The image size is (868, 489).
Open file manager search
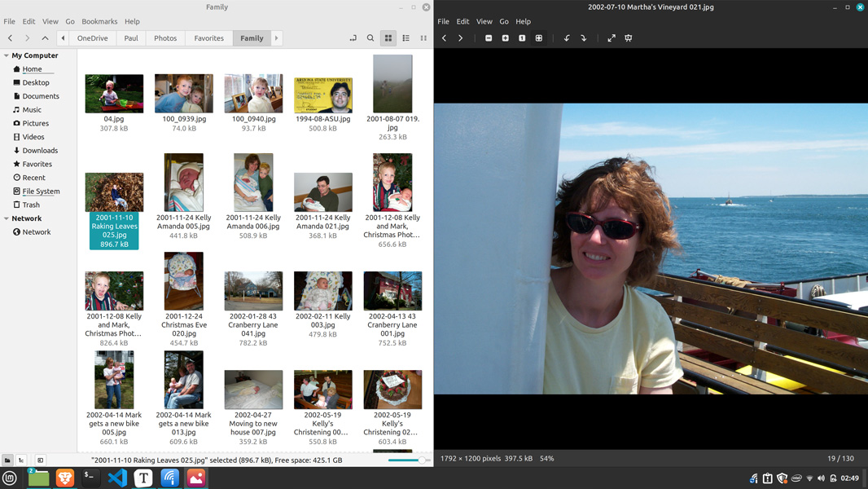pos(370,38)
